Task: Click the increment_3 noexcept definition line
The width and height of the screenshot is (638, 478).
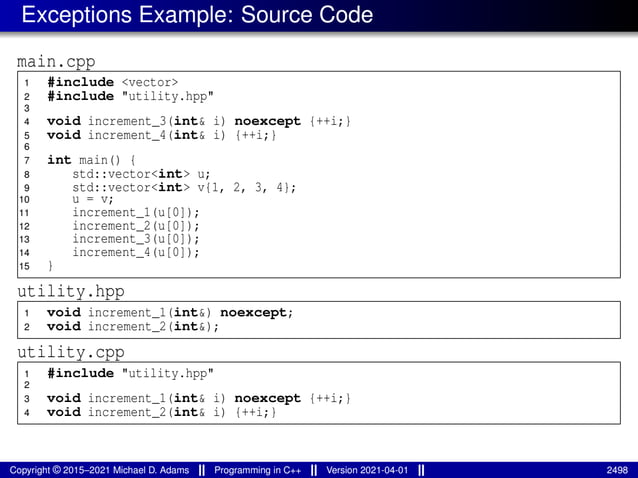Action: (199, 121)
